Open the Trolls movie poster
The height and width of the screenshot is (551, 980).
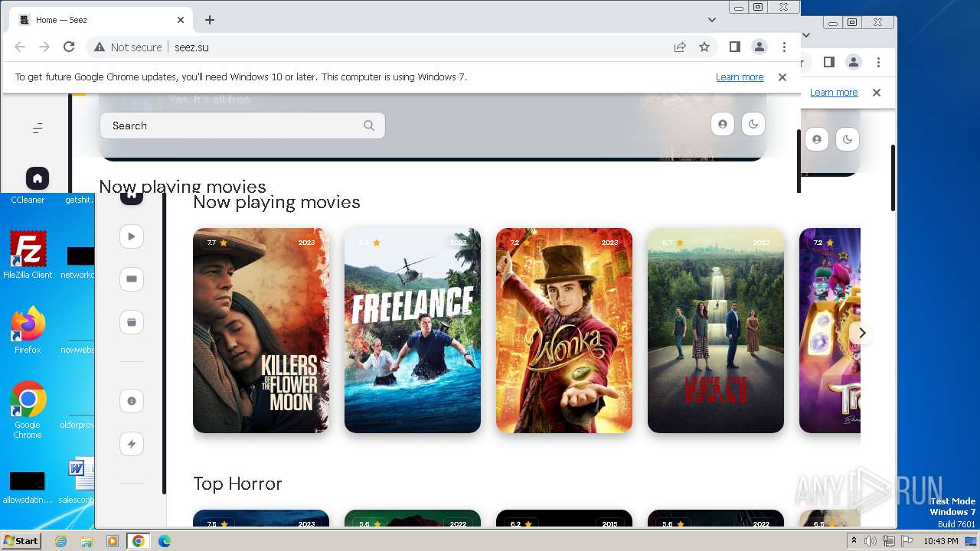(x=830, y=331)
